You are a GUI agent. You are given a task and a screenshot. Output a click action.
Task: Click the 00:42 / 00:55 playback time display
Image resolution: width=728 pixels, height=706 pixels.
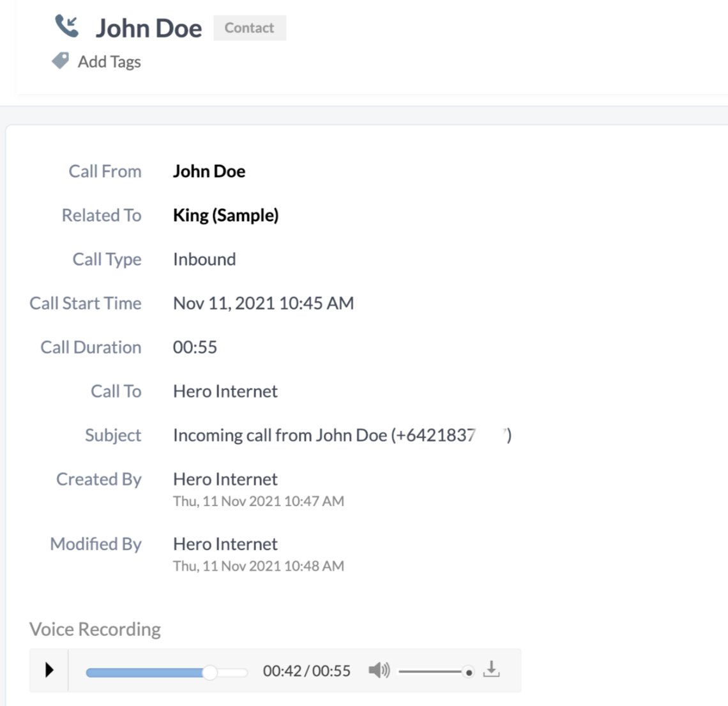307,671
